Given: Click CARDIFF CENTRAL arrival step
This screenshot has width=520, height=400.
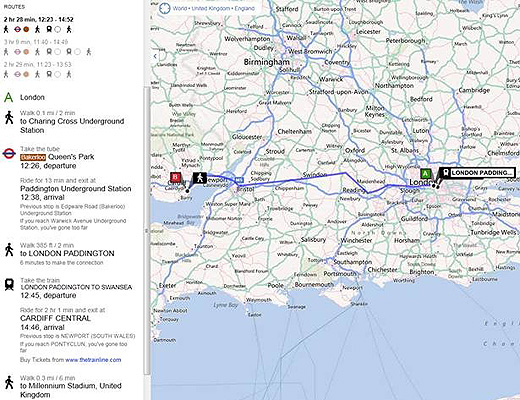Looking at the screenshot, I should click(55, 318).
